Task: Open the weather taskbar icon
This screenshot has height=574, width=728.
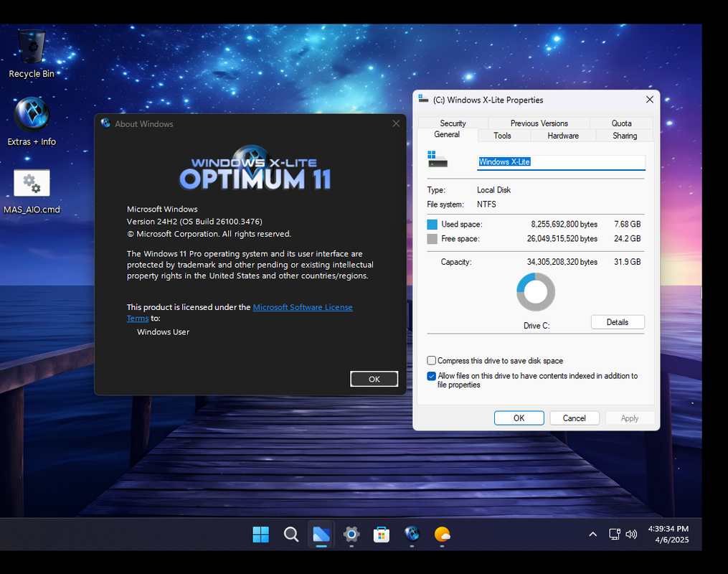Action: click(442, 535)
